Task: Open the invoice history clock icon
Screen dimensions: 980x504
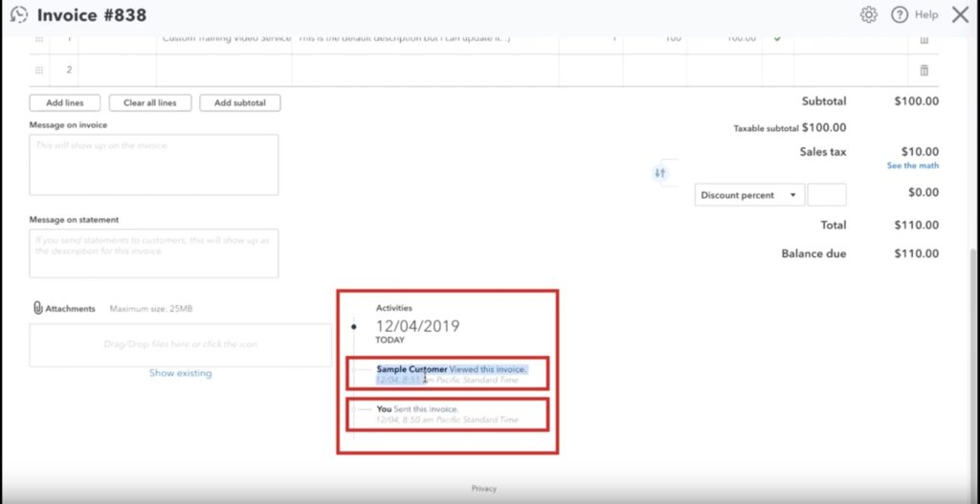Action: (18, 14)
